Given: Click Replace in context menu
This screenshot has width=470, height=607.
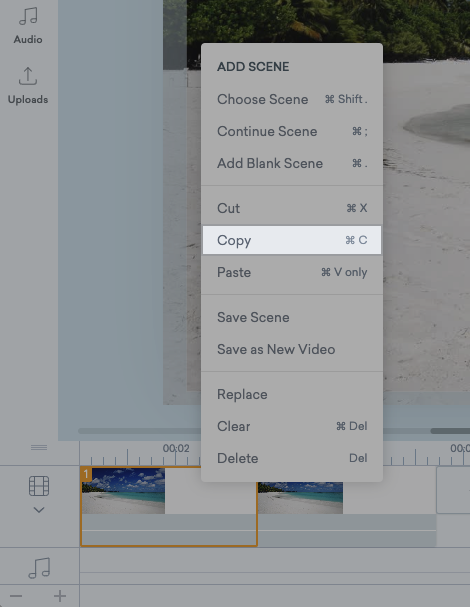Looking at the screenshot, I should click(292, 394).
